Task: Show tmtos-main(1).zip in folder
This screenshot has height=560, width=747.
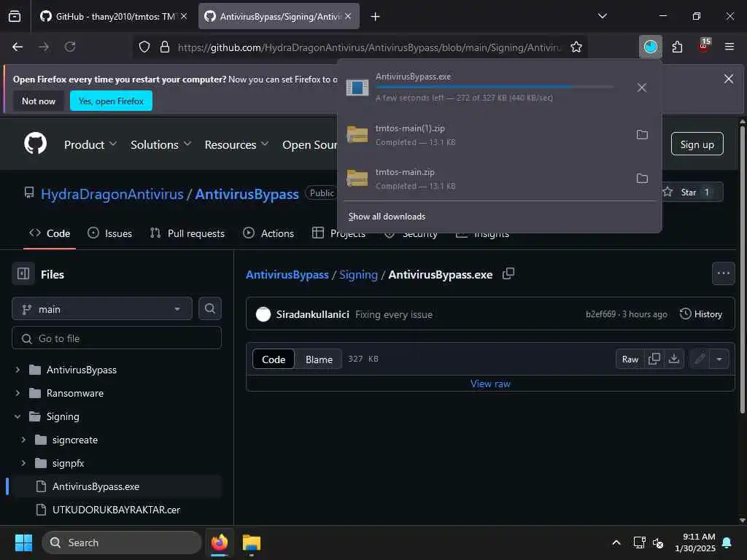Action: pyautogui.click(x=642, y=135)
